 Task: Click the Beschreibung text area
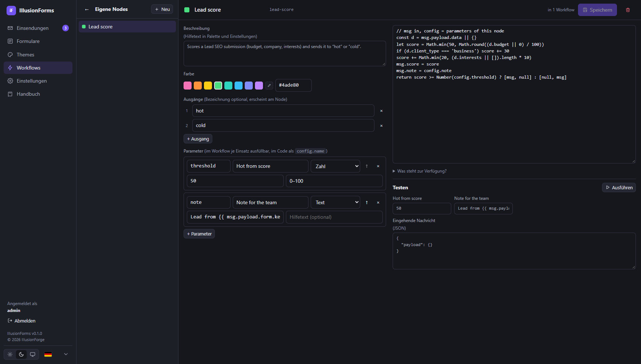285,54
